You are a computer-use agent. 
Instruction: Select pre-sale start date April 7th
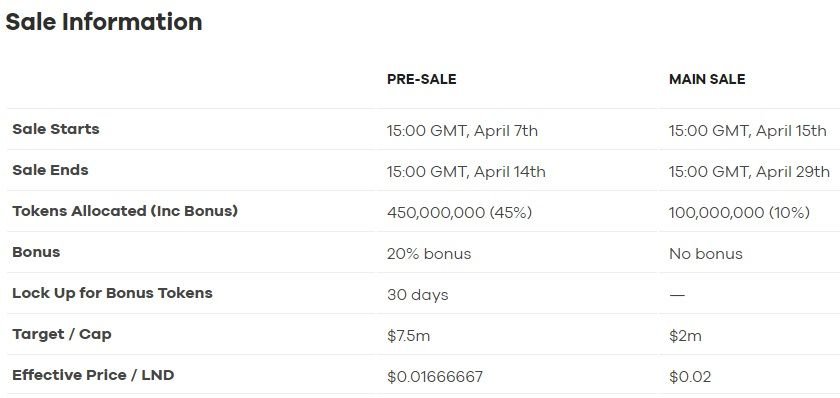tap(462, 131)
